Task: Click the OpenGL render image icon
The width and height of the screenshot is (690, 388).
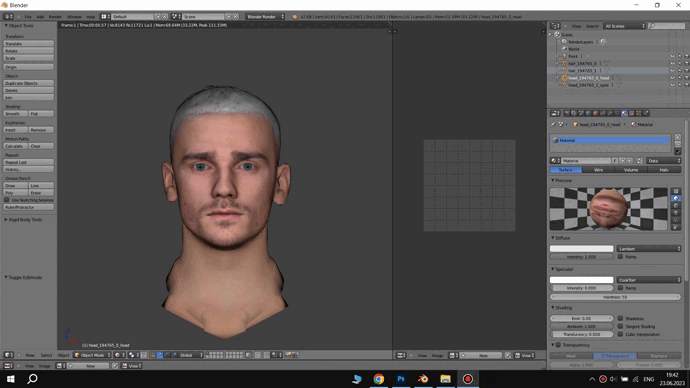Action: pyautogui.click(x=288, y=355)
